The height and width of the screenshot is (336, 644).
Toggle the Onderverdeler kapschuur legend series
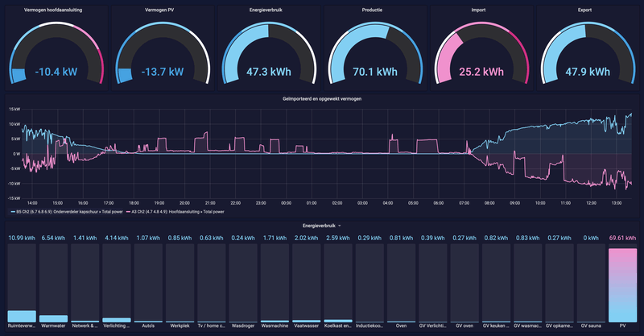[x=69, y=212]
